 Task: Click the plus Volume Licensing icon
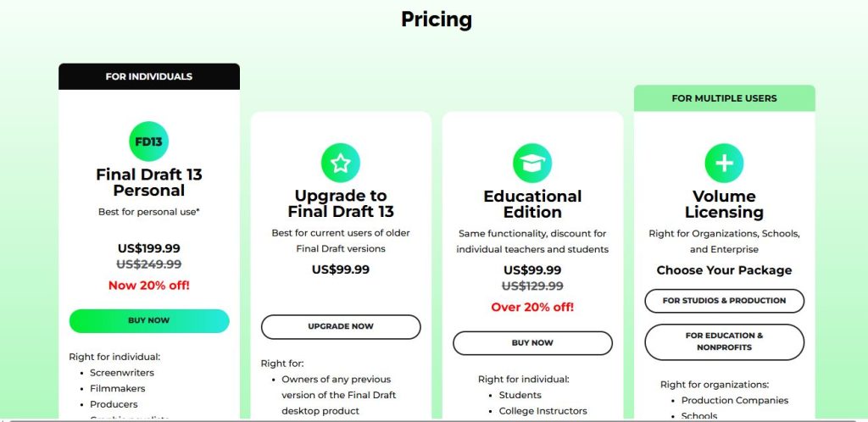724,164
